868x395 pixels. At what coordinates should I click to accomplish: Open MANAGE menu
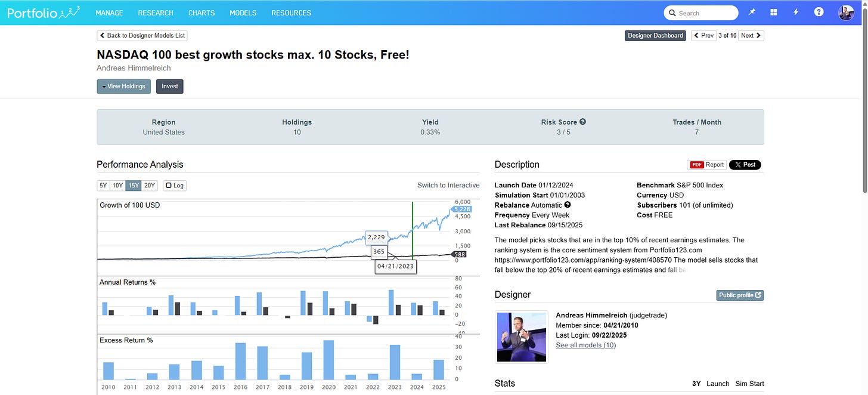(109, 13)
